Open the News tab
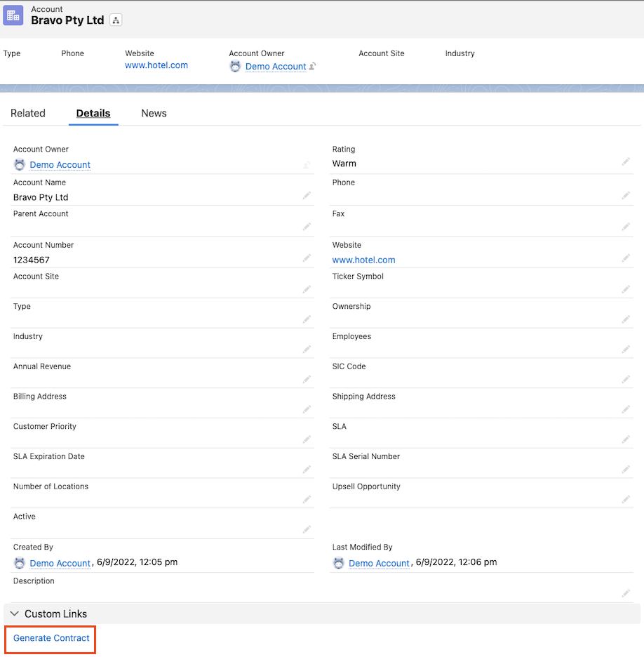This screenshot has width=644, height=657. [154, 113]
